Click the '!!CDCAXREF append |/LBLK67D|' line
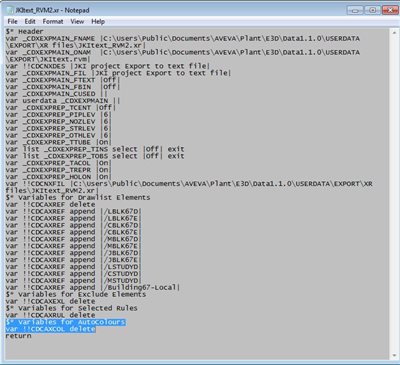This screenshot has height=365, width=400. pos(74,211)
